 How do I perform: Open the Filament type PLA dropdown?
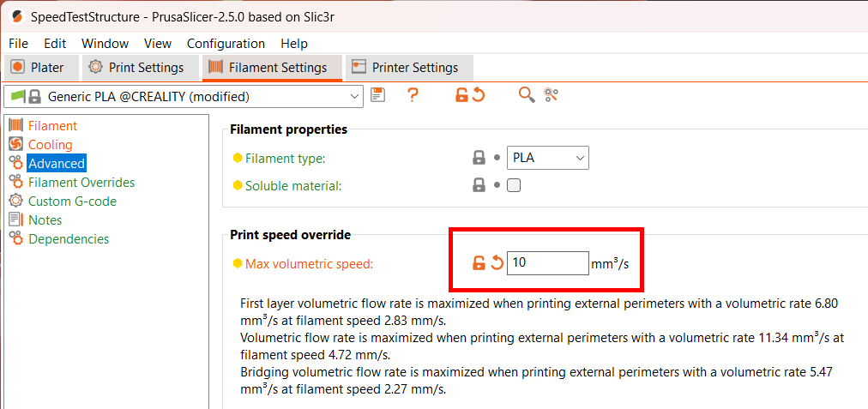point(548,158)
